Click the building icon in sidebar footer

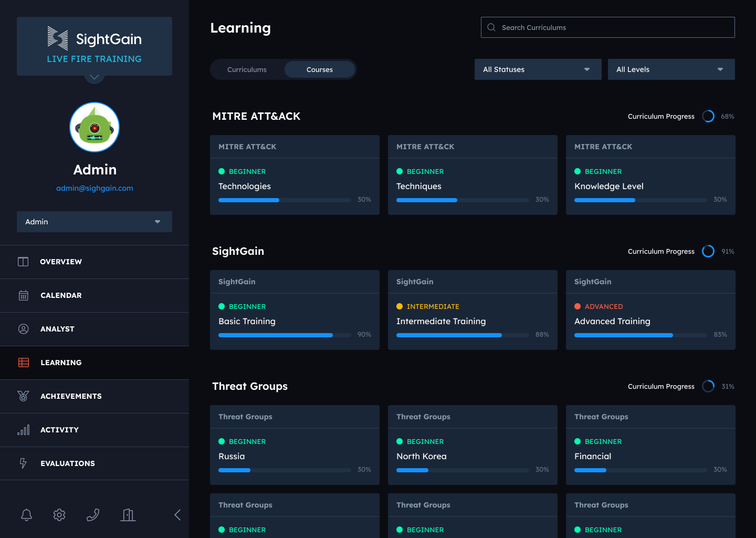128,515
